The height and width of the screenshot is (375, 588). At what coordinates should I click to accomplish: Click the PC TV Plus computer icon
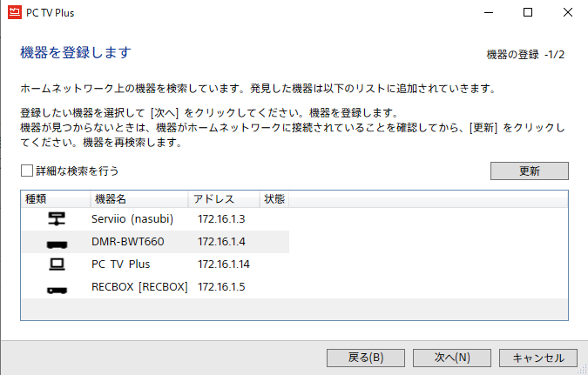click(57, 265)
